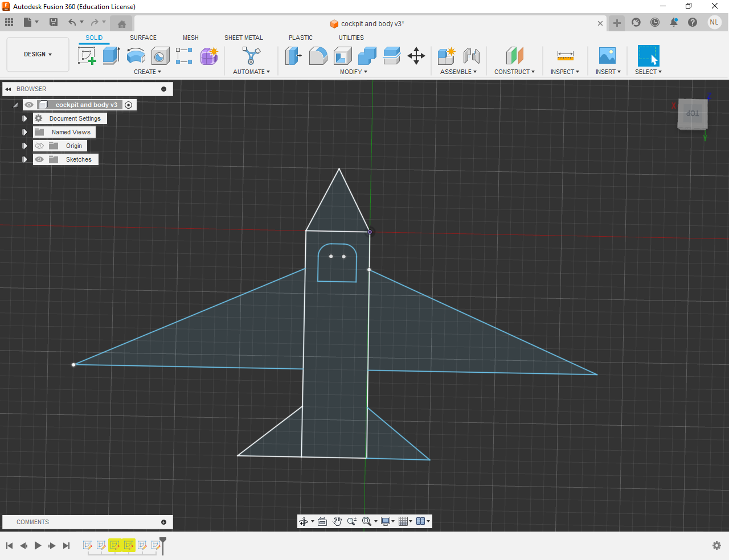This screenshot has height=560, width=729.
Task: Select the Fillet tool
Action: [318, 56]
